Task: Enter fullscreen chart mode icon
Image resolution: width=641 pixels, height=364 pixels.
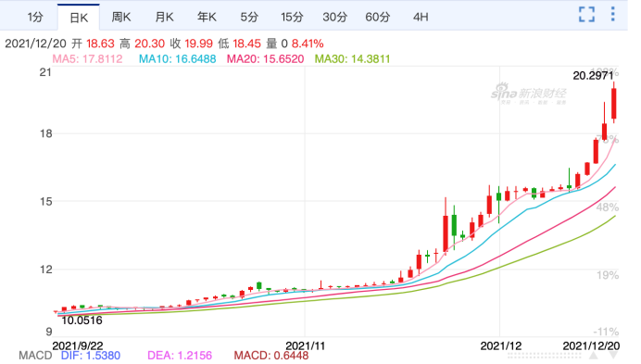Action: click(x=586, y=14)
